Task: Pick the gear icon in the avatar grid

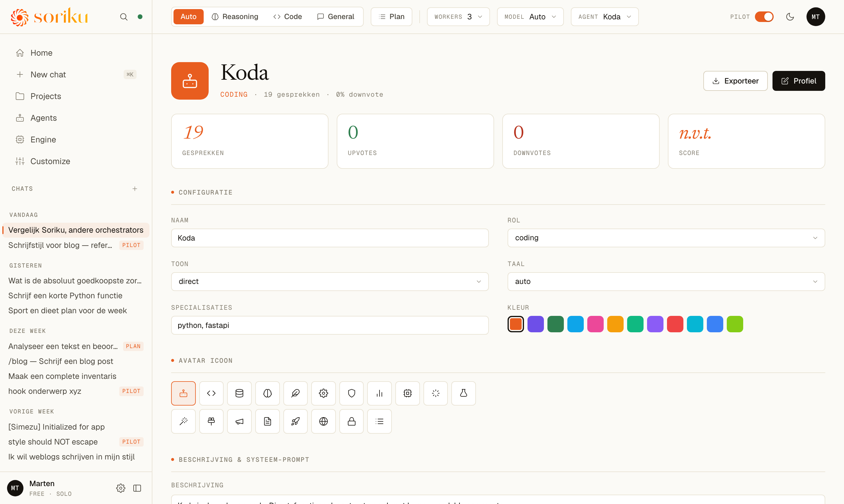Action: pyautogui.click(x=324, y=393)
